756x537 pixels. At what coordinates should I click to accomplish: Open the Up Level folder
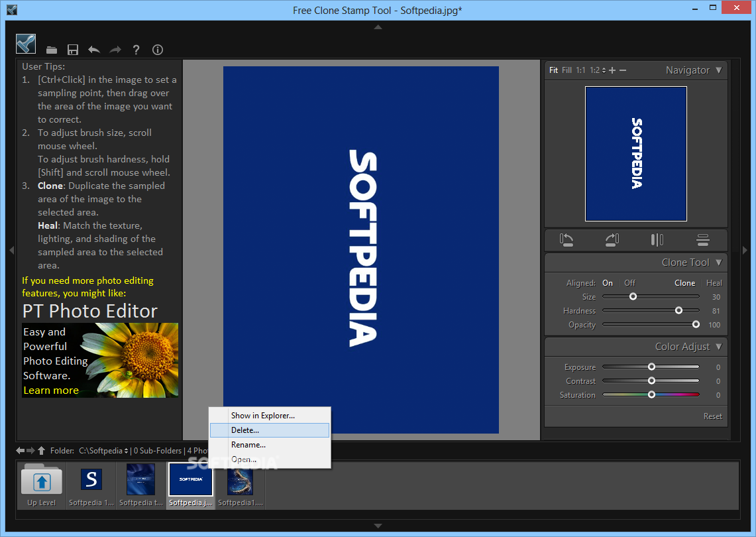[42, 485]
